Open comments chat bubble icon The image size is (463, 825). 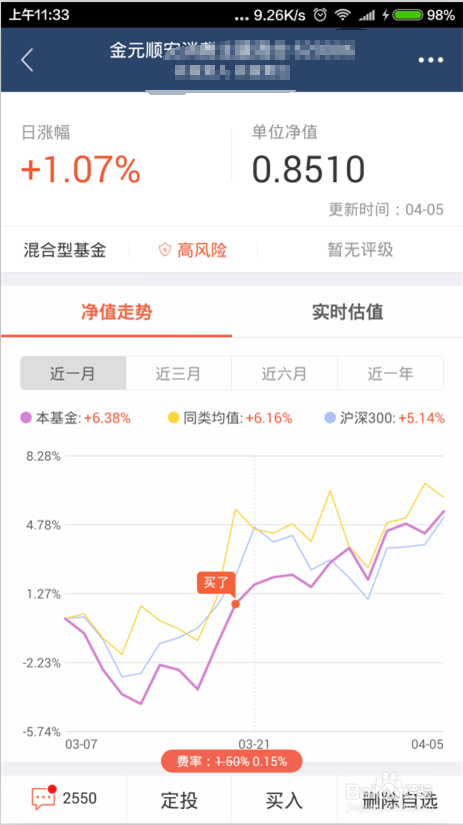point(43,798)
